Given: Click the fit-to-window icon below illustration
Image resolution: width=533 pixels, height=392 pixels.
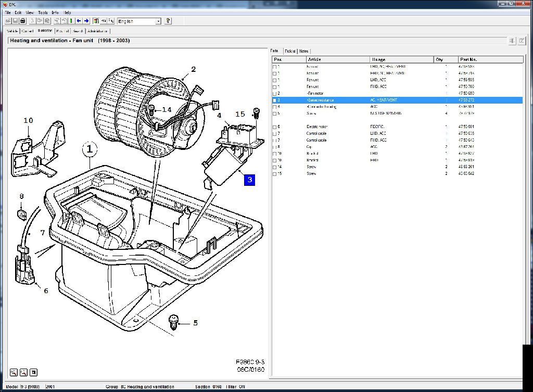Looking at the screenshot, I should (33, 372).
